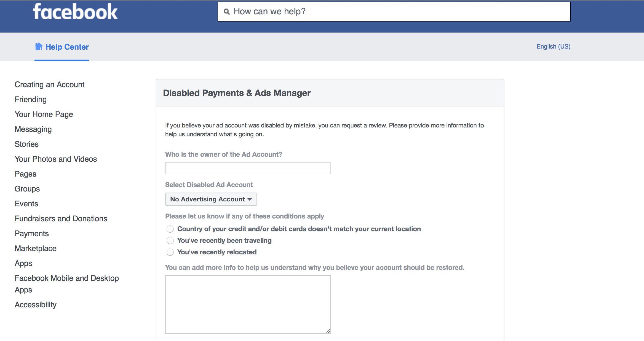Click the Friending sidebar link

click(31, 99)
